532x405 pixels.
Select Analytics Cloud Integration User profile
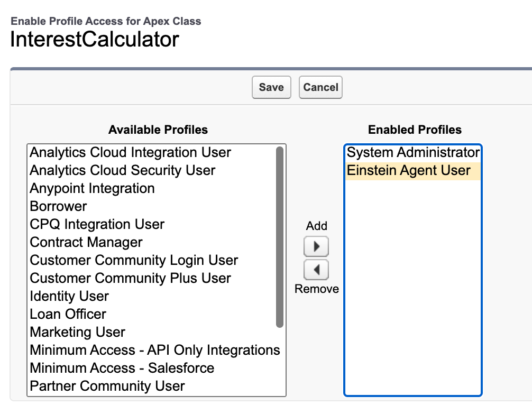[131, 153]
